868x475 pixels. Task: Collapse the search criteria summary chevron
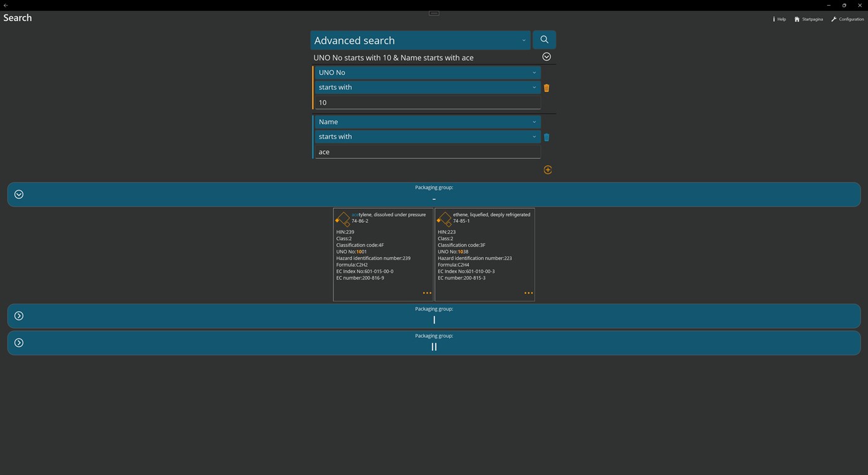pos(547,57)
